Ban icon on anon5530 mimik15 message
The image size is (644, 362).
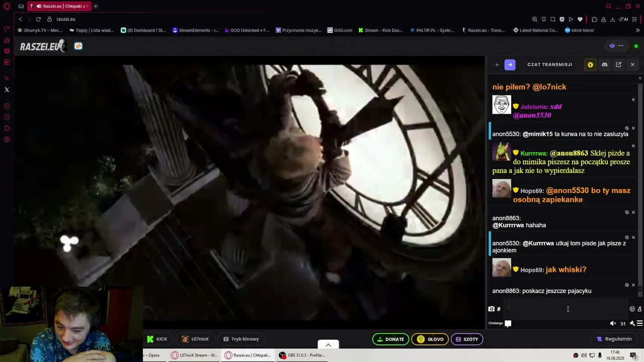tap(627, 128)
